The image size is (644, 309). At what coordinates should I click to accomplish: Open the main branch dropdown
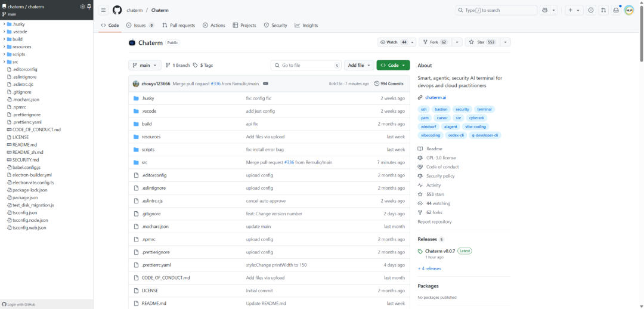tap(145, 66)
